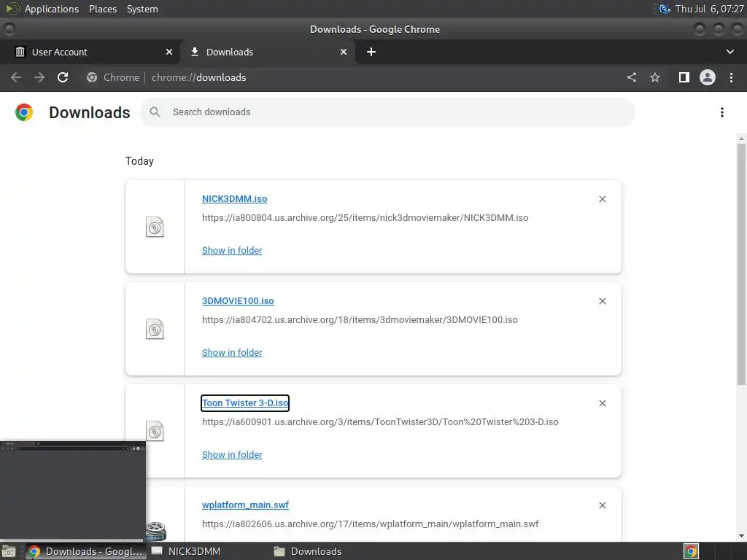Go forward using the browser forward arrow
This screenshot has height=560, width=747.
[39, 77]
